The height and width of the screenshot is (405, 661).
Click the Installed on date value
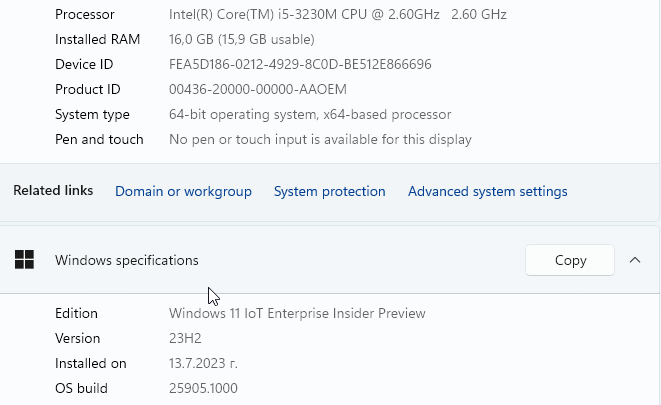point(203,363)
